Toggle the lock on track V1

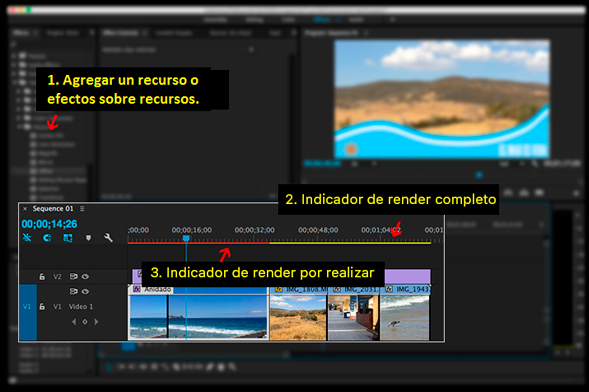42,306
